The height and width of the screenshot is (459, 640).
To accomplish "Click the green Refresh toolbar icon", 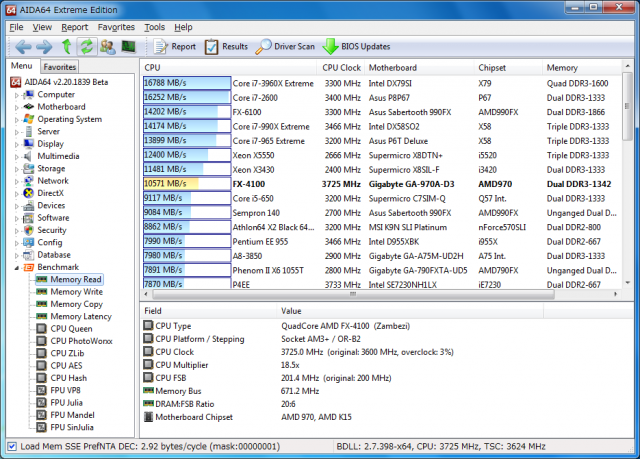I will (x=87, y=47).
